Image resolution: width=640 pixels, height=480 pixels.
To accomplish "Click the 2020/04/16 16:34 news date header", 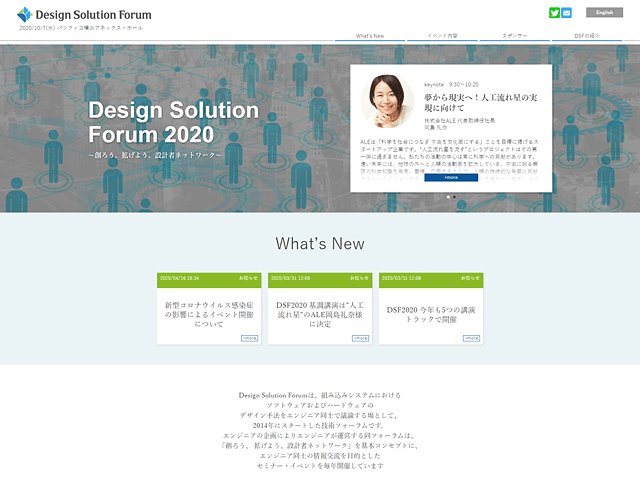I will (180, 278).
